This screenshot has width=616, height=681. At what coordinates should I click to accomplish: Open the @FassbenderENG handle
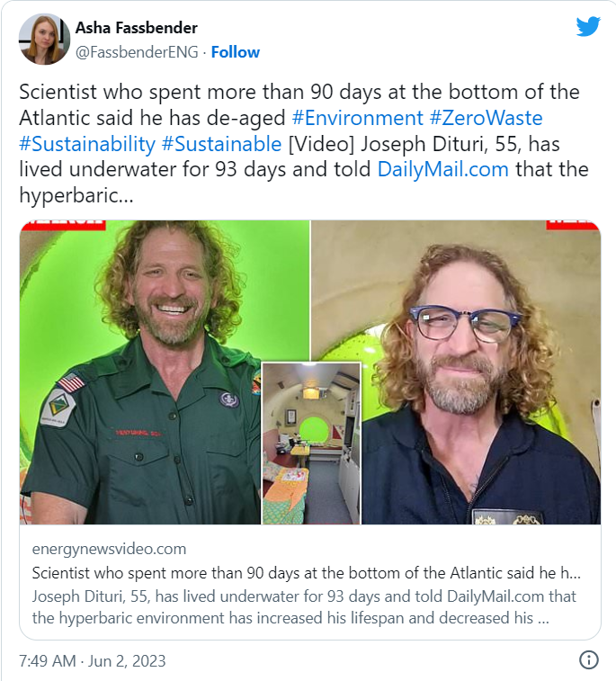(137, 52)
